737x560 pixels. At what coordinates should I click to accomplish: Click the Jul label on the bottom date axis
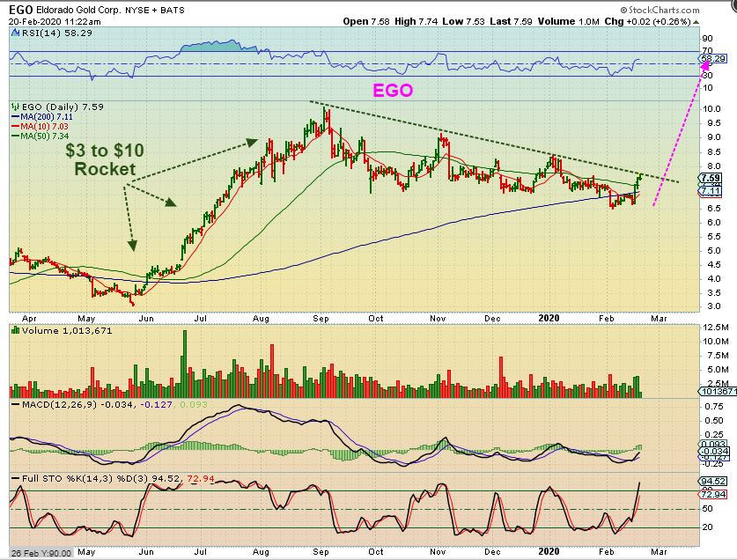(x=200, y=551)
